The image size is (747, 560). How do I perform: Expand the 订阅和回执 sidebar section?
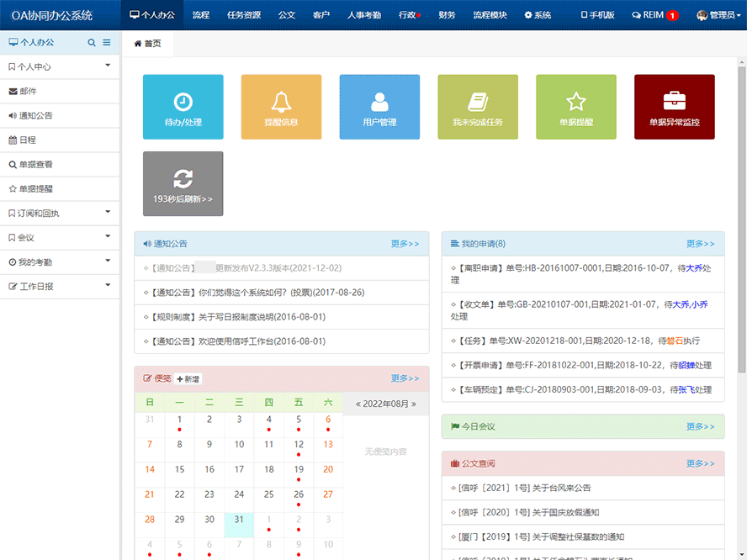pos(59,213)
